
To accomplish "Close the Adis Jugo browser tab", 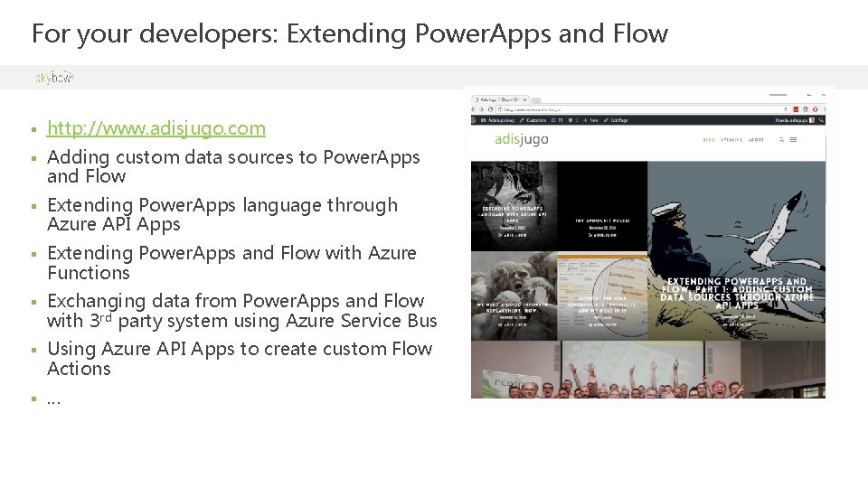I will pyautogui.click(x=524, y=100).
